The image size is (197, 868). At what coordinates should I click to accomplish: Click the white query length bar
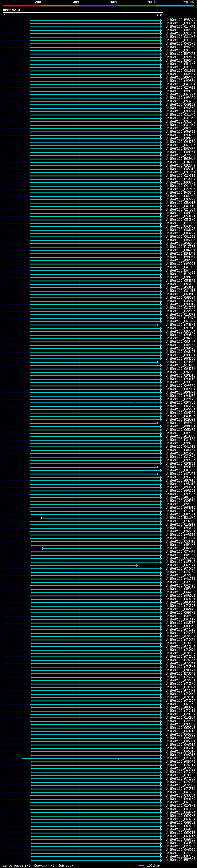(x=83, y=12)
